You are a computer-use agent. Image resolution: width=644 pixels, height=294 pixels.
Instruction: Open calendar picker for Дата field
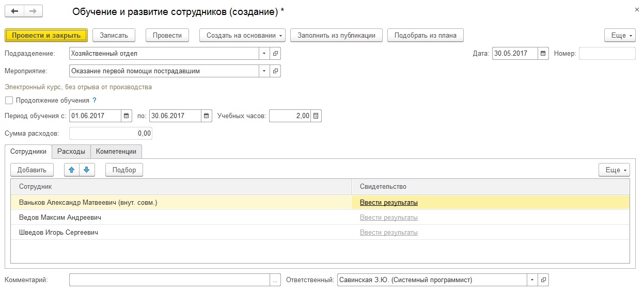click(x=543, y=53)
